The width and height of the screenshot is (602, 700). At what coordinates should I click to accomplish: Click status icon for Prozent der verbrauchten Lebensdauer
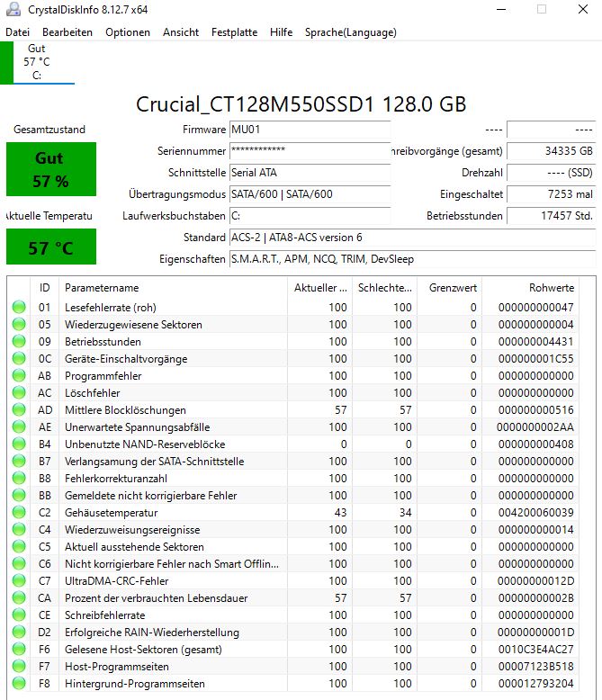point(19,597)
